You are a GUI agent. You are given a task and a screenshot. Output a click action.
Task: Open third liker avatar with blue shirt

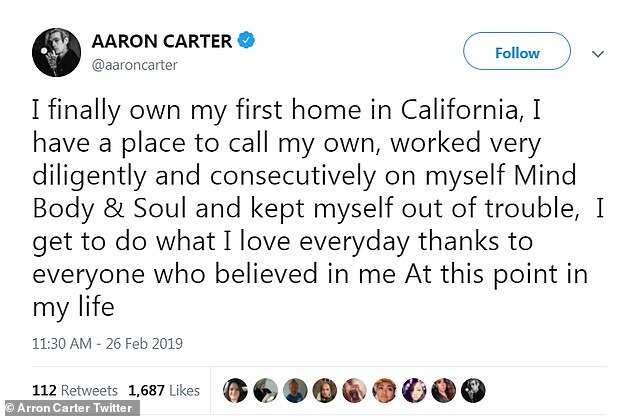pos(295,391)
